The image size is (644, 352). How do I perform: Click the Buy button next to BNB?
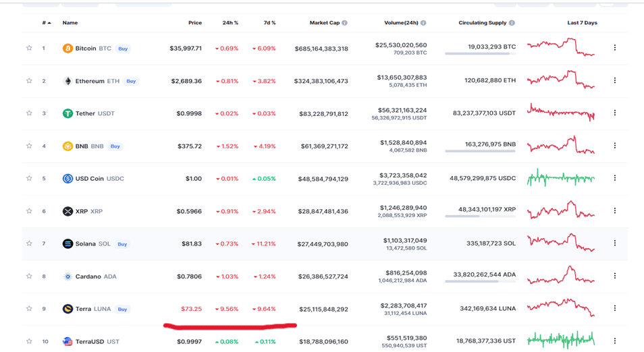[115, 146]
